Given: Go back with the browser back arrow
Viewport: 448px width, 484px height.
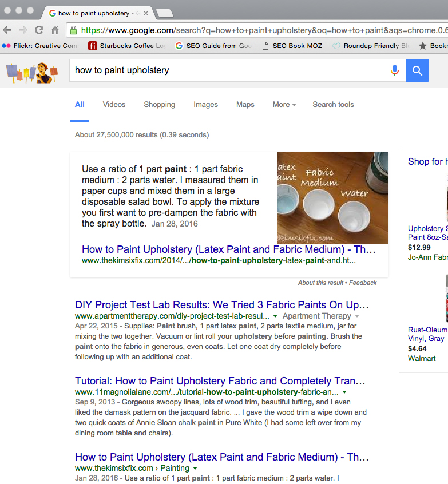Looking at the screenshot, I should pos(7,30).
